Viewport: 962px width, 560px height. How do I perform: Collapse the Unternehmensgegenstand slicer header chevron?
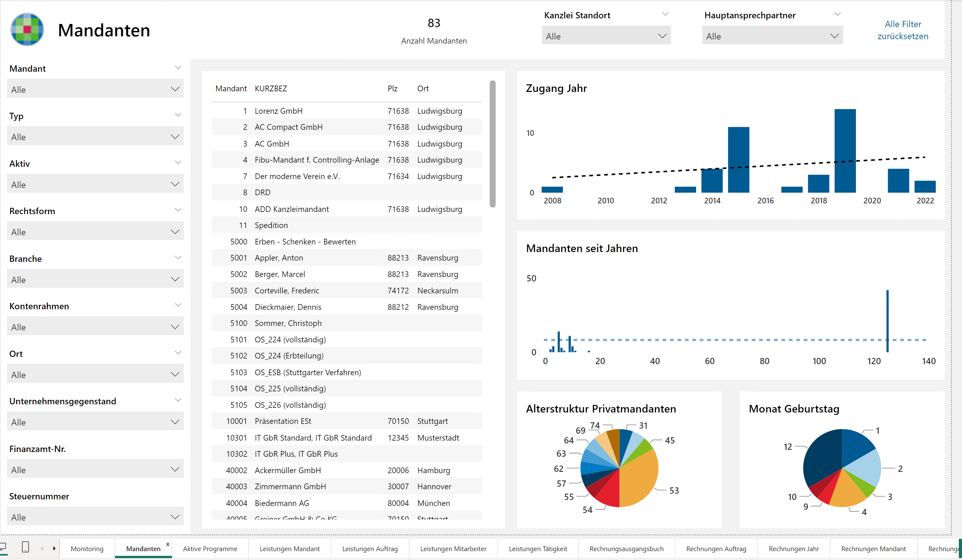click(x=178, y=400)
